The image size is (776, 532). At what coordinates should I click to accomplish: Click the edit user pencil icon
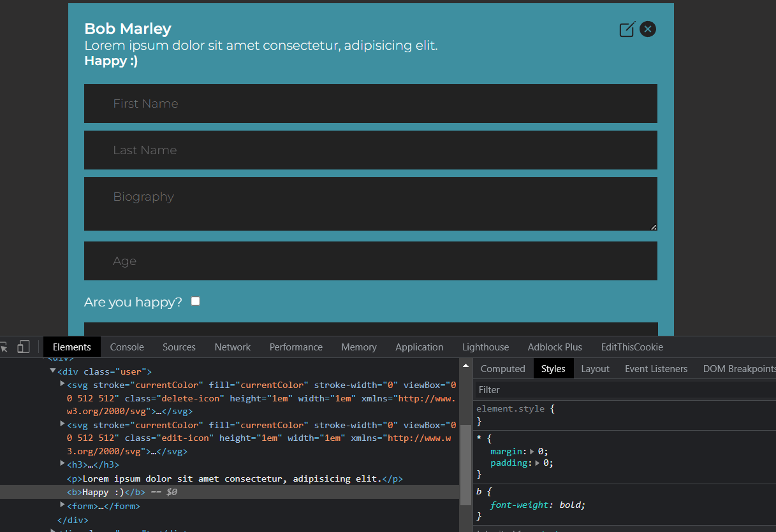627,29
